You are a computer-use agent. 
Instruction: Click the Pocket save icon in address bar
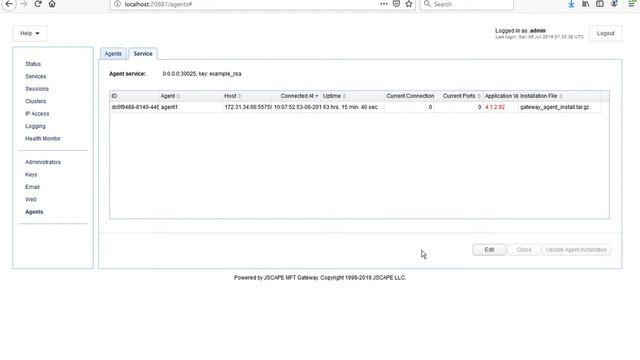[396, 4]
